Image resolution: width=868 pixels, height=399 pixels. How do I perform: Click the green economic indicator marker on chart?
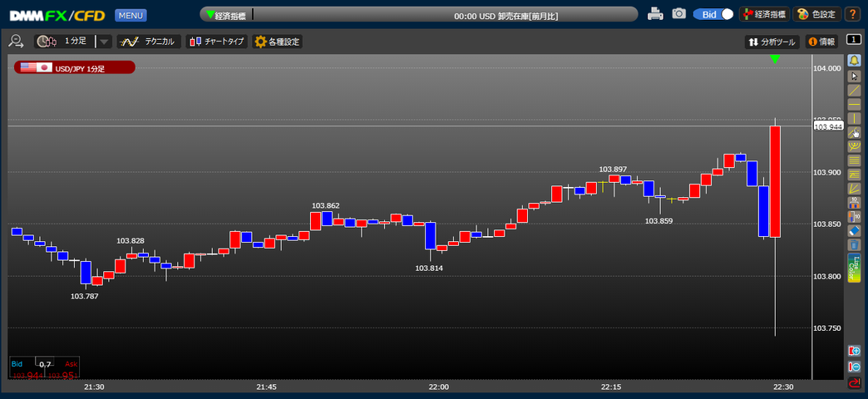pos(775,59)
